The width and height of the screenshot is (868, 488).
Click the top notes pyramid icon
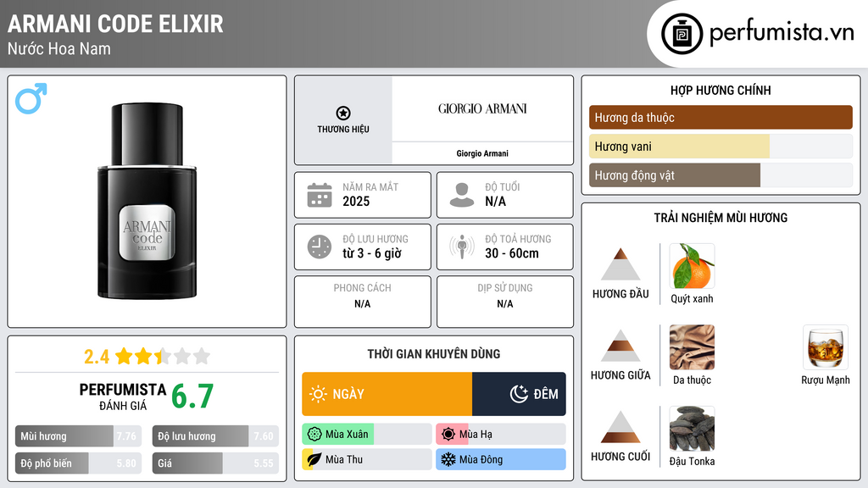(620, 264)
